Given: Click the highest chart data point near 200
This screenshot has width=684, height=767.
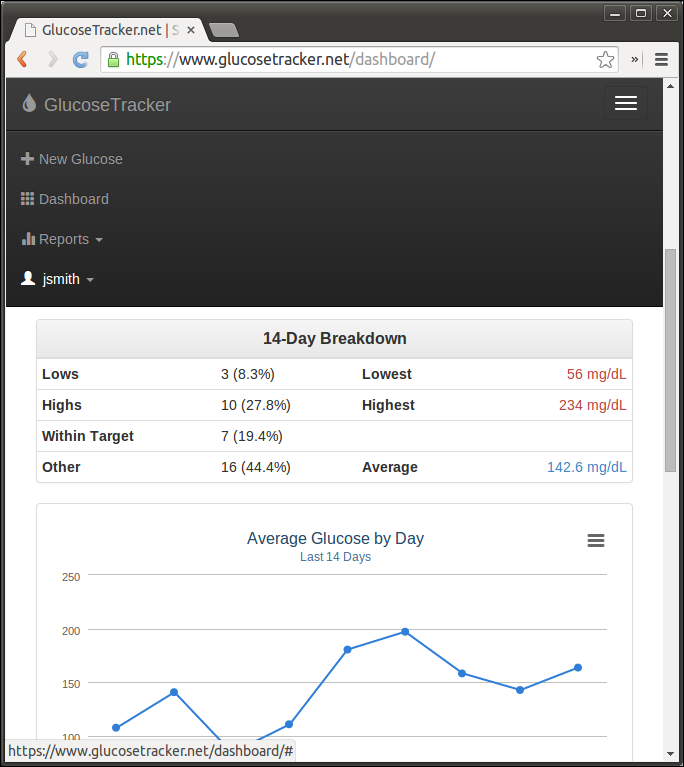Looking at the screenshot, I should tap(405, 632).
